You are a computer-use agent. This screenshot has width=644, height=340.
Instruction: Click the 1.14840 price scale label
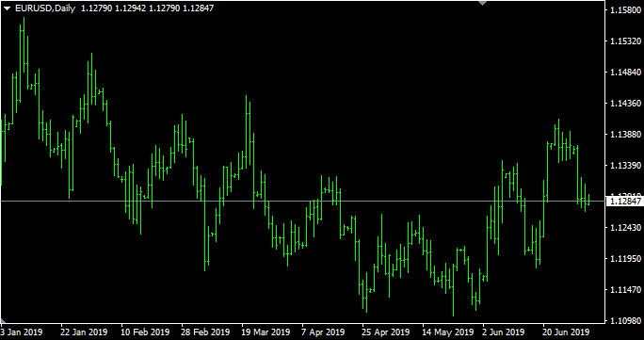626,72
